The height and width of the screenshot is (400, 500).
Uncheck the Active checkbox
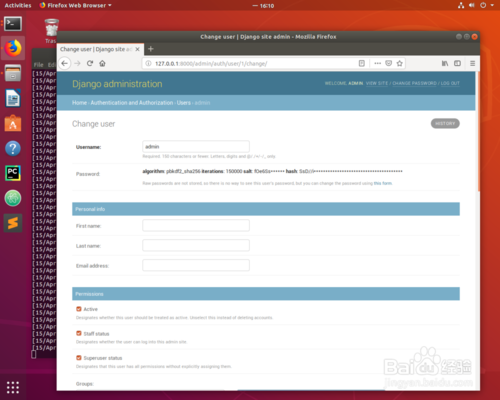point(79,309)
